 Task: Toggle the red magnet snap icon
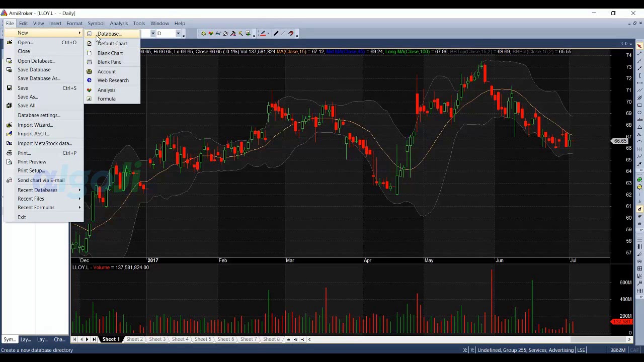pyautogui.click(x=291, y=34)
